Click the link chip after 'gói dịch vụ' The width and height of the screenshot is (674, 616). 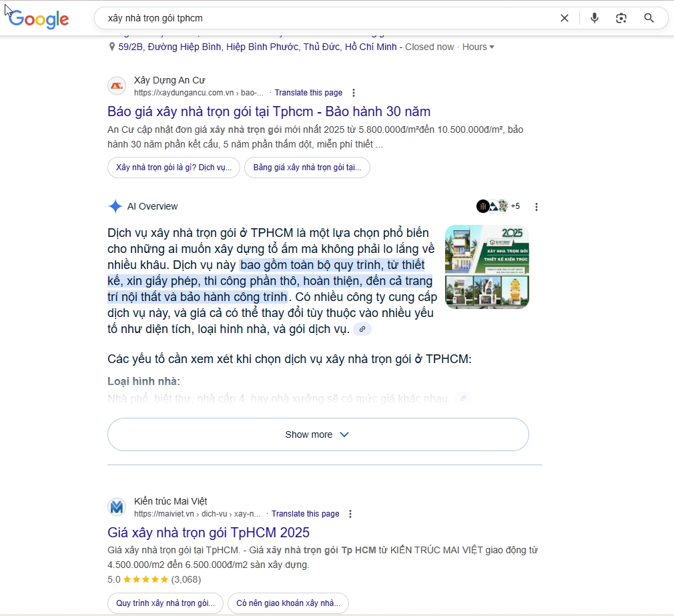[x=362, y=329]
